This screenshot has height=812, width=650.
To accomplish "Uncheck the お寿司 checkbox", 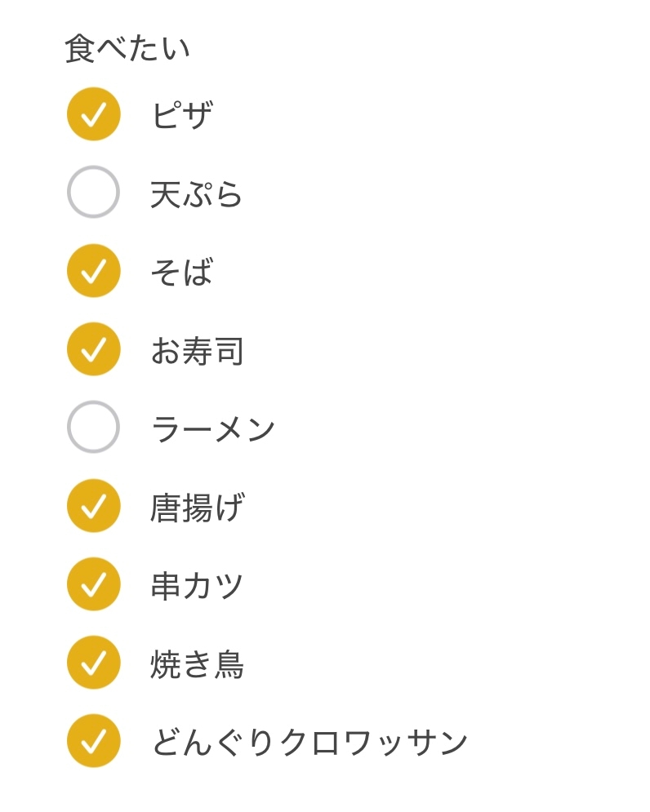I will tap(94, 349).
